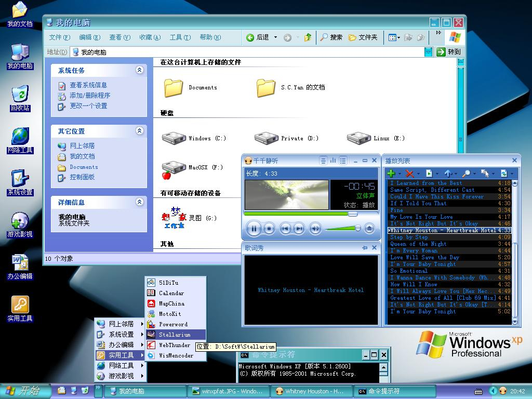Image resolution: width=532 pixels, height=399 pixels.
Task: Mute the player using the speaker button
Action: tap(315, 228)
